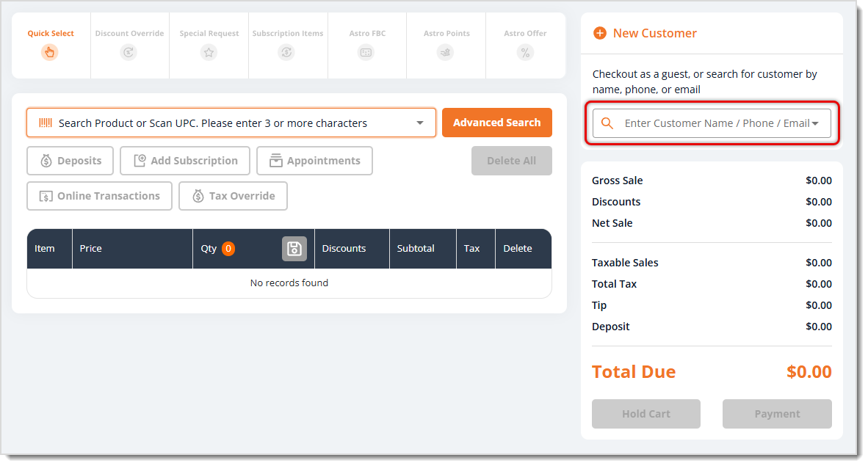Expand the product search dropdown arrow
The image size is (868, 466).
pos(420,123)
